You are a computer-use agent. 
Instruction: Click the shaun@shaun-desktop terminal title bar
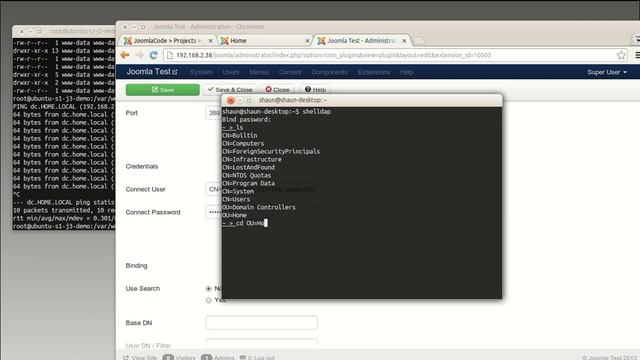coord(362,100)
